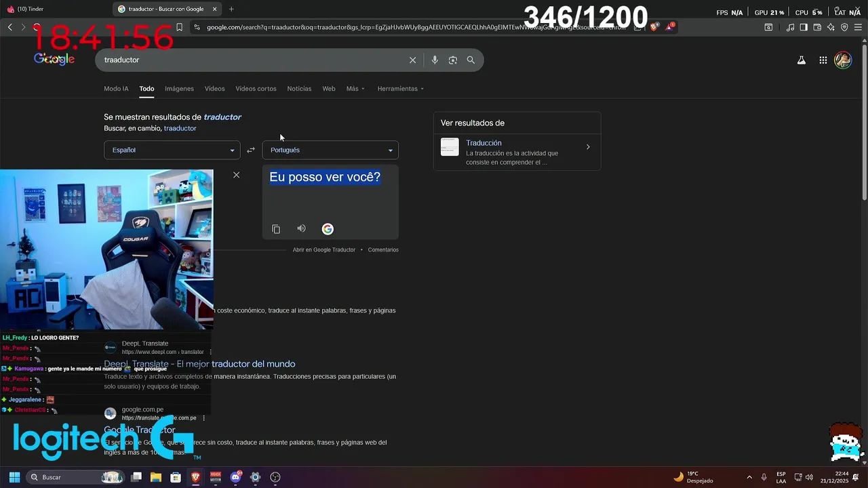Screen dimensions: 868x488
Task: Toggle the Brave sidebar panel
Action: pyautogui.click(x=804, y=27)
